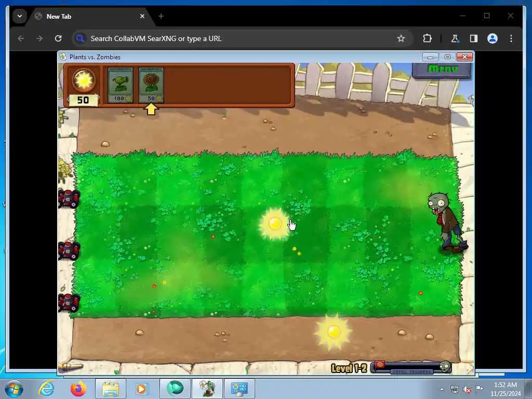
Task: Bookmark this tab with the star icon
Action: click(401, 38)
